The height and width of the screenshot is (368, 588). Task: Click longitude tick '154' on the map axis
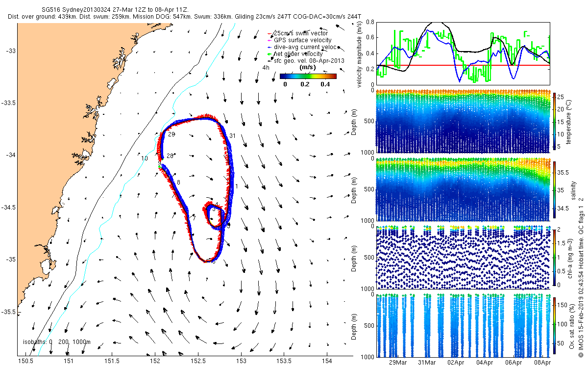click(327, 362)
